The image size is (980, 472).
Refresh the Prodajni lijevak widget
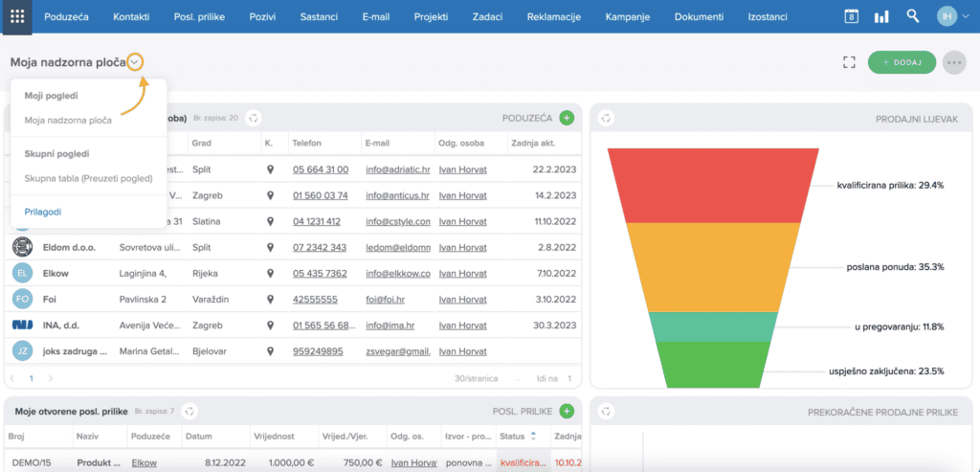606,118
